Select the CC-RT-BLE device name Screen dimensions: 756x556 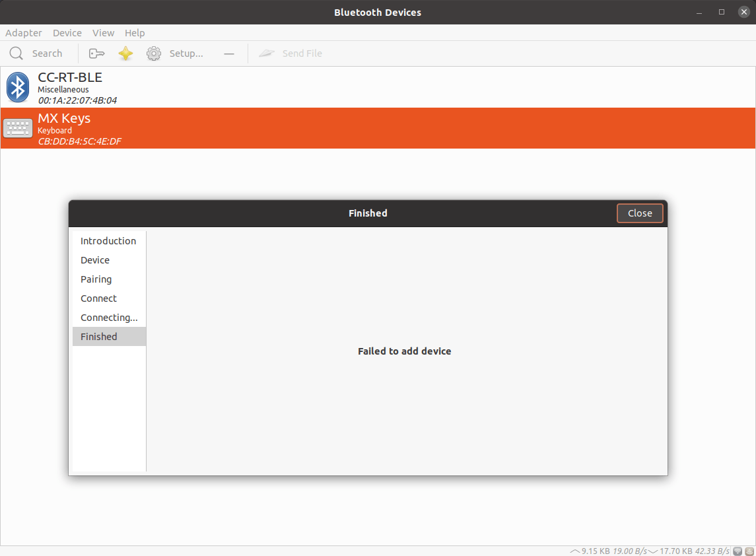[x=70, y=77]
